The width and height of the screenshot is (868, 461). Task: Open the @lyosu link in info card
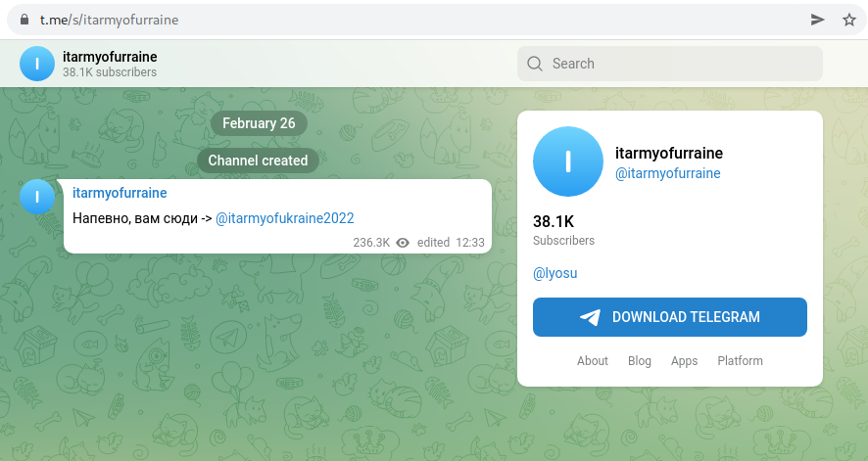click(555, 273)
